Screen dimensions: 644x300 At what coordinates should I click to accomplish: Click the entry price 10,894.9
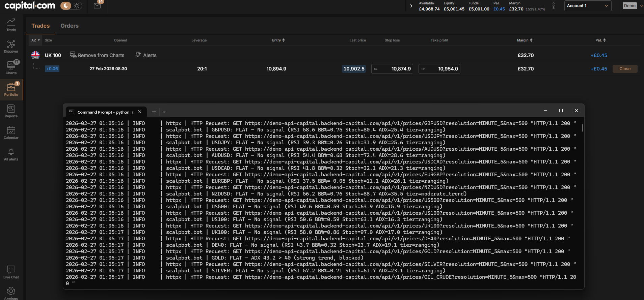click(x=276, y=69)
